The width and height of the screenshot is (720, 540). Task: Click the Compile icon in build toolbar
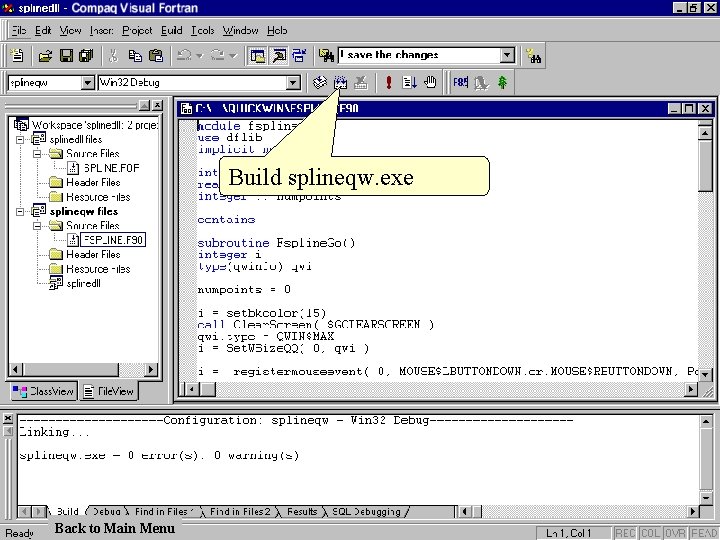point(320,83)
